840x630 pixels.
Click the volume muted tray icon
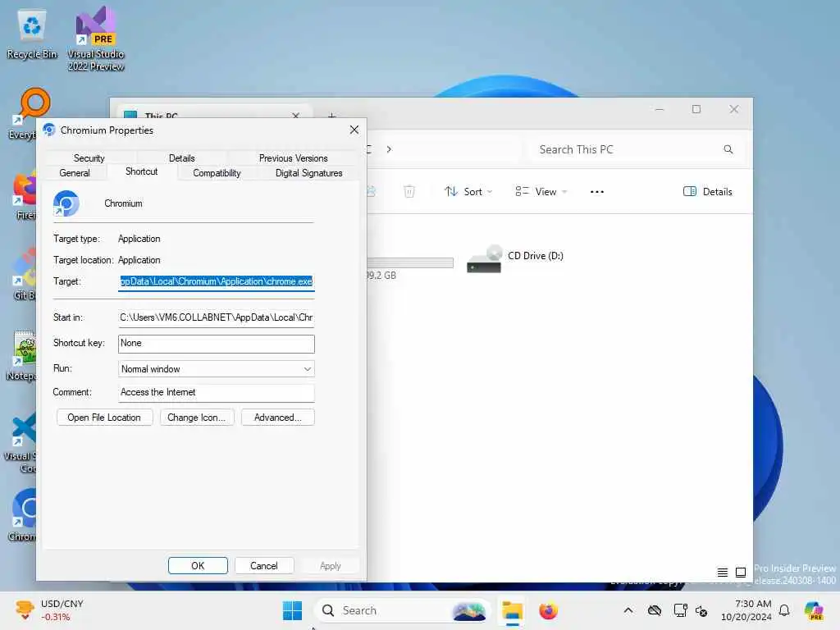702,610
